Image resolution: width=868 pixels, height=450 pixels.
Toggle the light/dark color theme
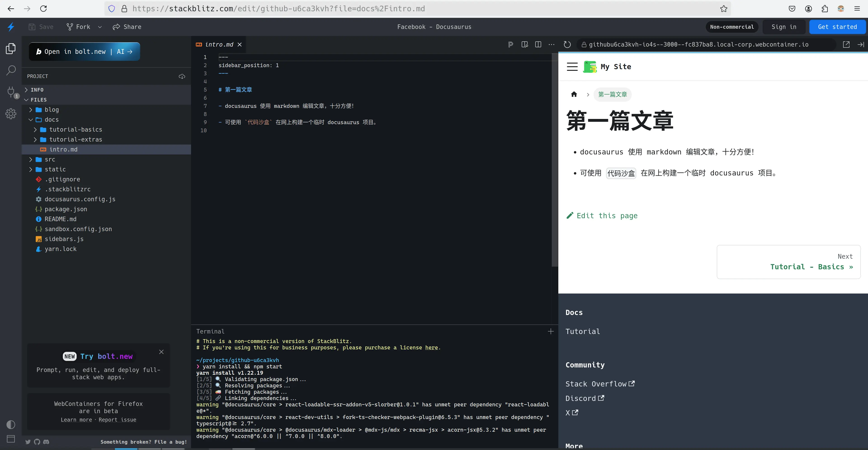tap(11, 424)
